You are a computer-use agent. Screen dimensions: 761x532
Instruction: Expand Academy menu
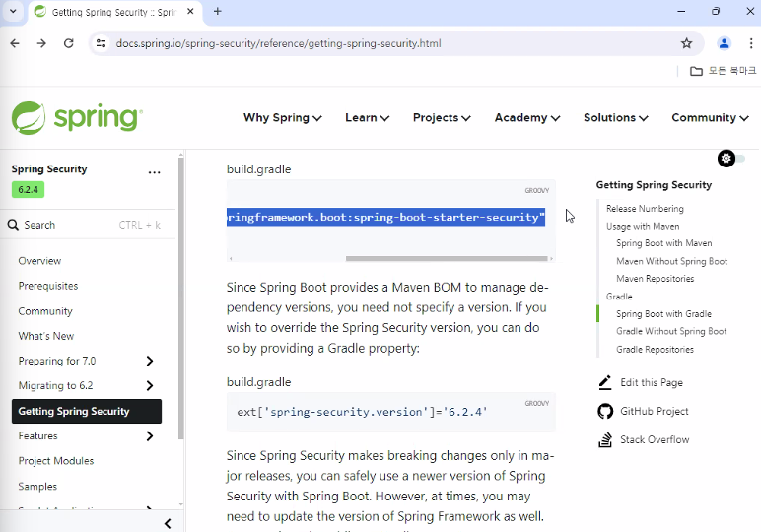click(527, 118)
